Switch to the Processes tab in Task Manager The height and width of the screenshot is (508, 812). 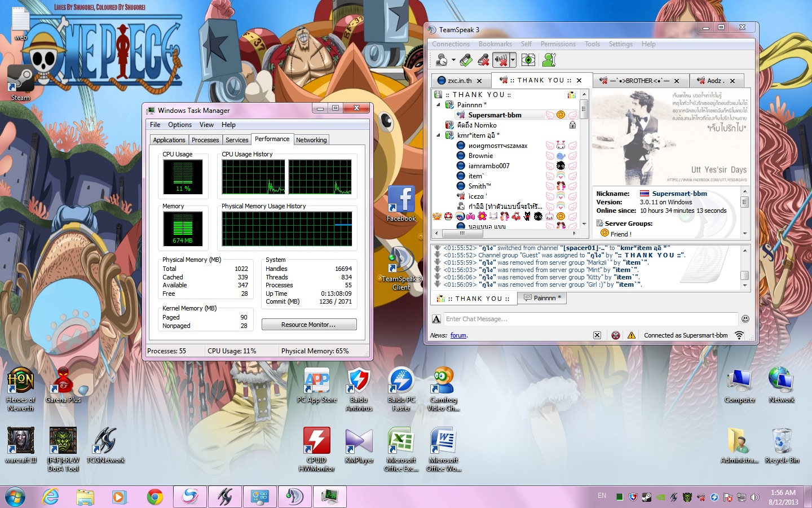pos(205,140)
